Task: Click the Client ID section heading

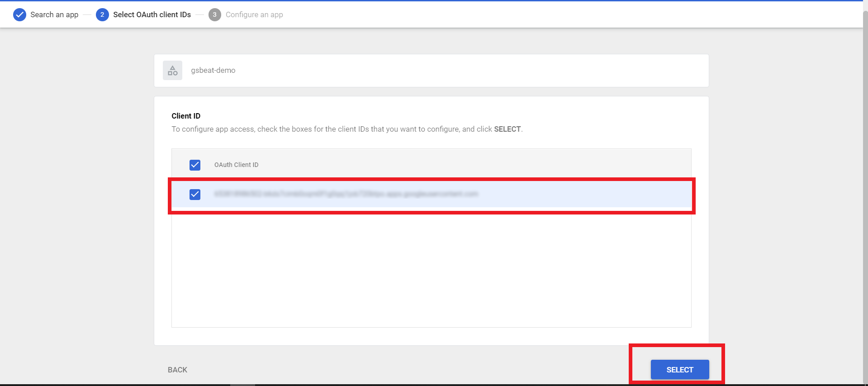Action: [x=186, y=116]
